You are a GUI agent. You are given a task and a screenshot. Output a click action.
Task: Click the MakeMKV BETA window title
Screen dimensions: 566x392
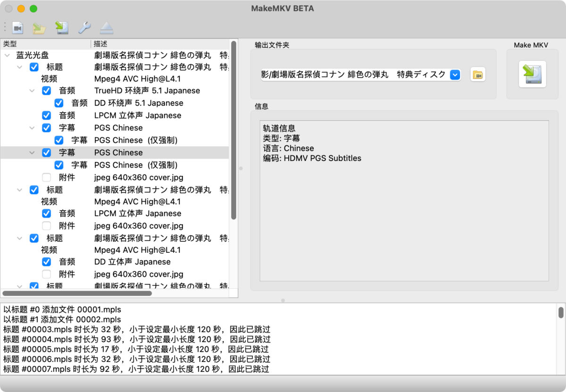tap(283, 8)
